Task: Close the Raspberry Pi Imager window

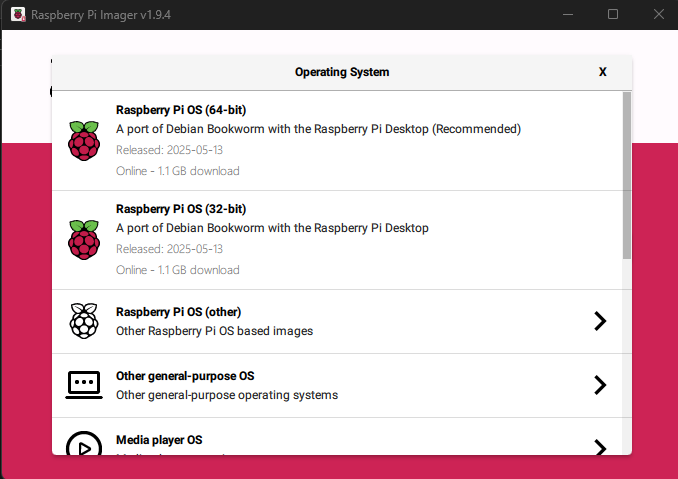Action: [659, 15]
